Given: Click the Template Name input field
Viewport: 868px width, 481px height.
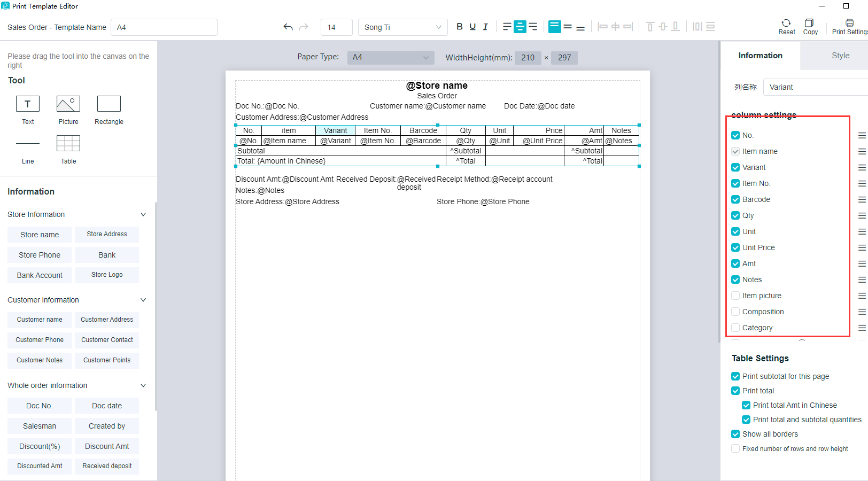Looking at the screenshot, I should tap(164, 27).
